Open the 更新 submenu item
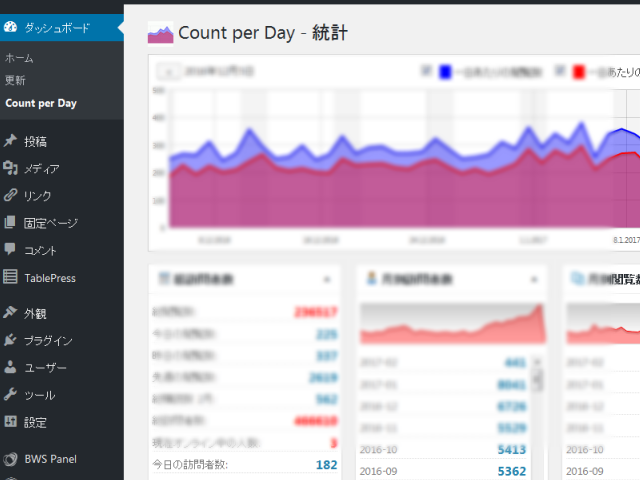The width and height of the screenshot is (640, 480). pos(15,80)
